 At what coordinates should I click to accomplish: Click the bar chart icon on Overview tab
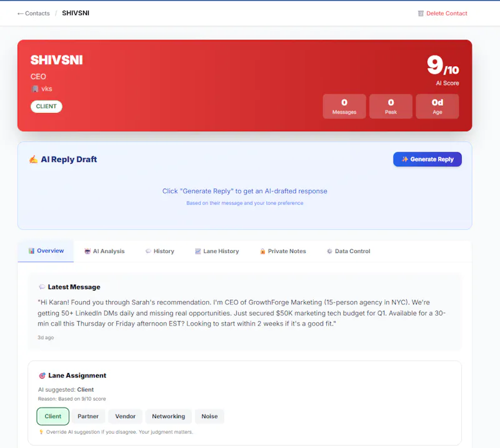pos(32,251)
